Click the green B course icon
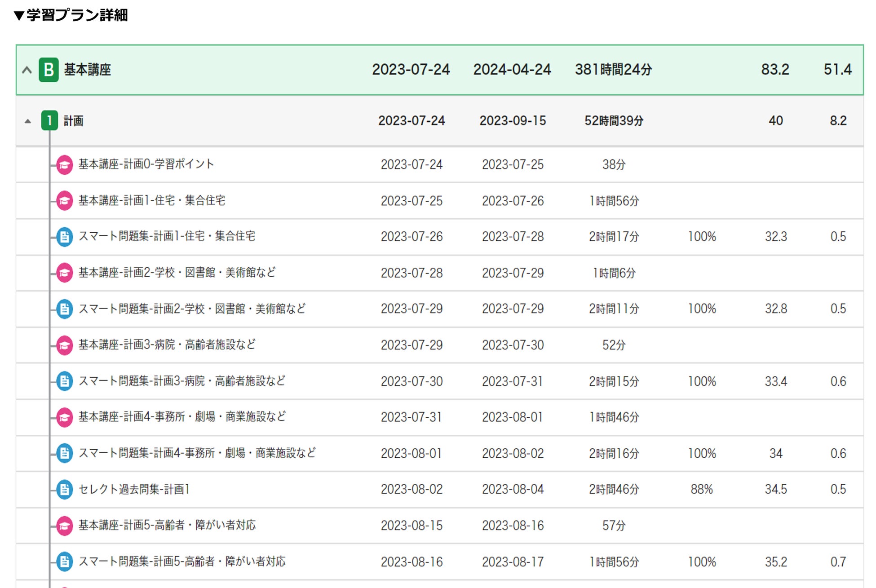Image resolution: width=876 pixels, height=588 pixels. (49, 70)
